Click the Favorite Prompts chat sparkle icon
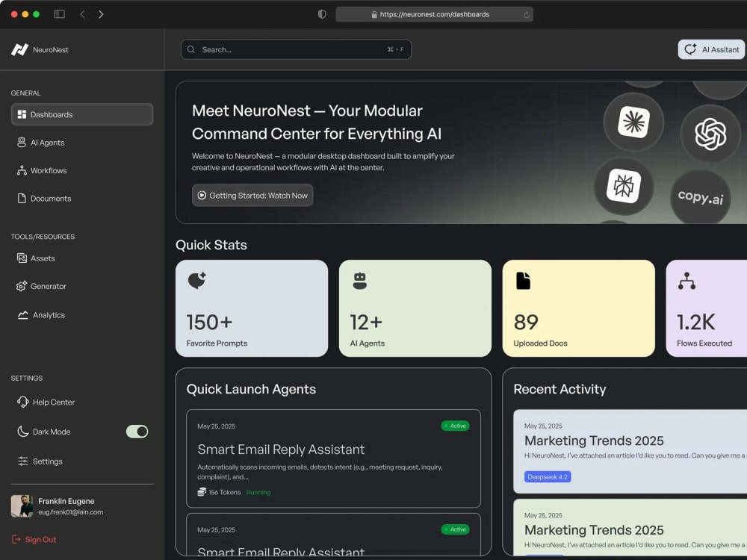The width and height of the screenshot is (747, 560). 196,280
